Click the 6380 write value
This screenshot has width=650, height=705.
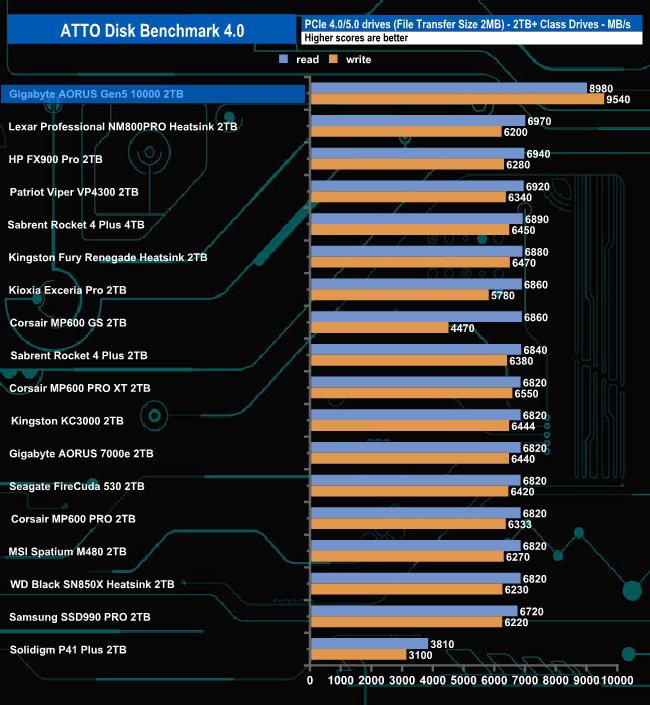pyautogui.click(x=521, y=361)
